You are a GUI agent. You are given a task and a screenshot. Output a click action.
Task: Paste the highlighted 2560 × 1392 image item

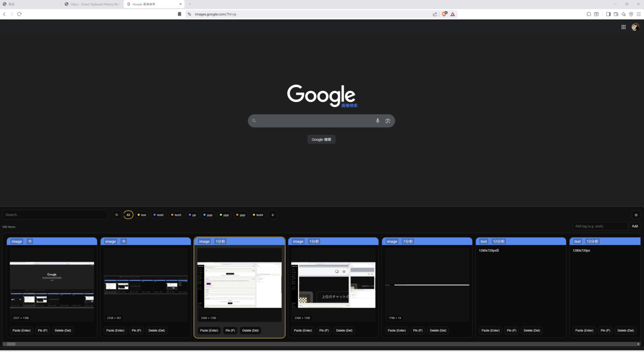click(x=209, y=330)
